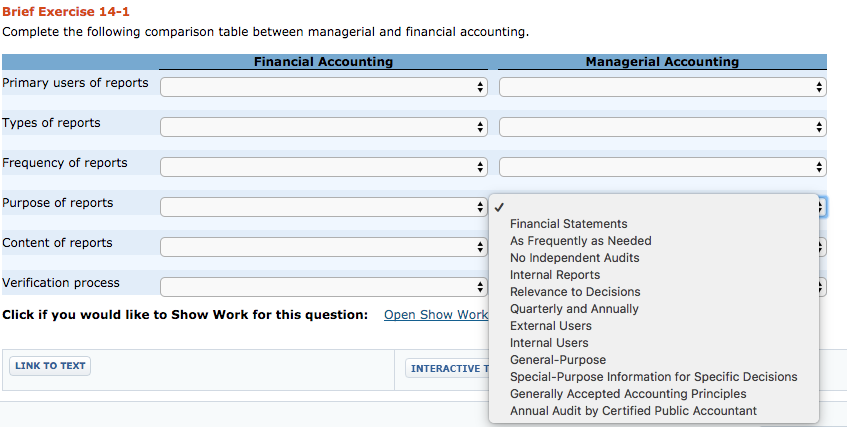This screenshot has width=847, height=427.
Task: Open Financial Accounting Content of reports dropdown
Action: coord(324,247)
